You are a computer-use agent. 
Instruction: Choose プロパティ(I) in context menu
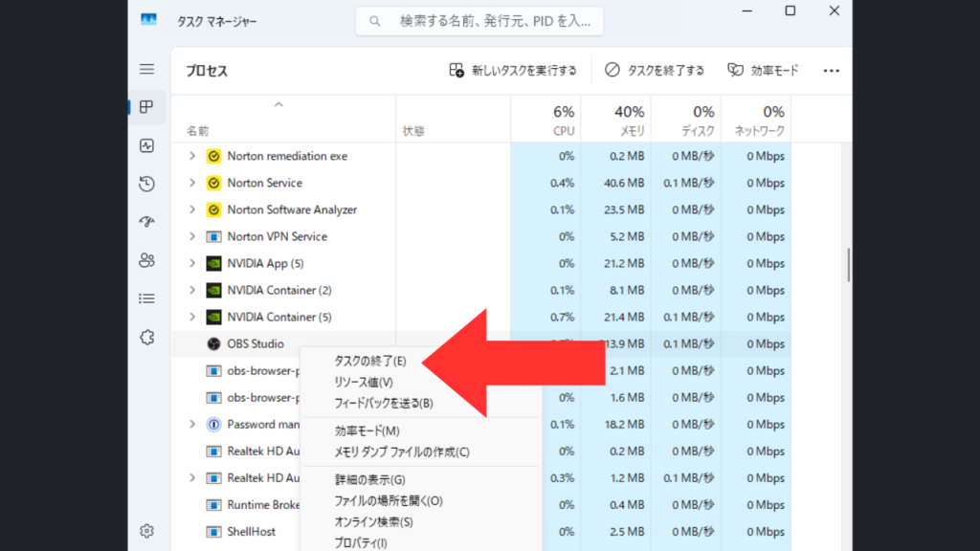(x=361, y=543)
